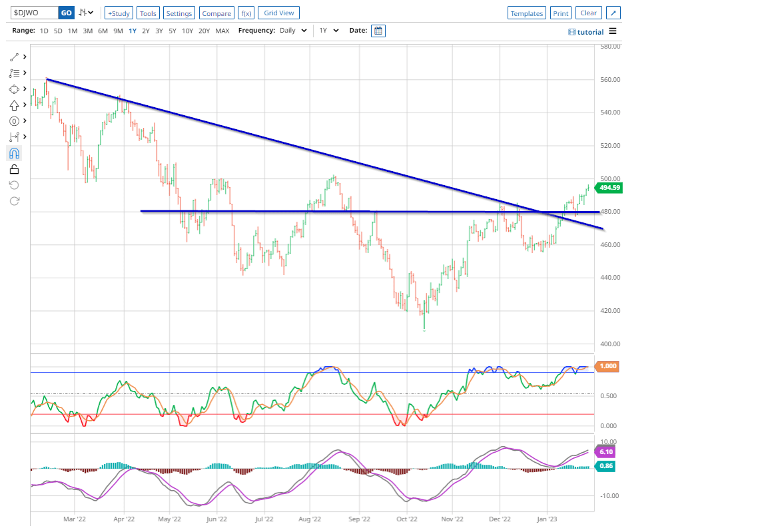Select the measurement tool

(x=14, y=136)
